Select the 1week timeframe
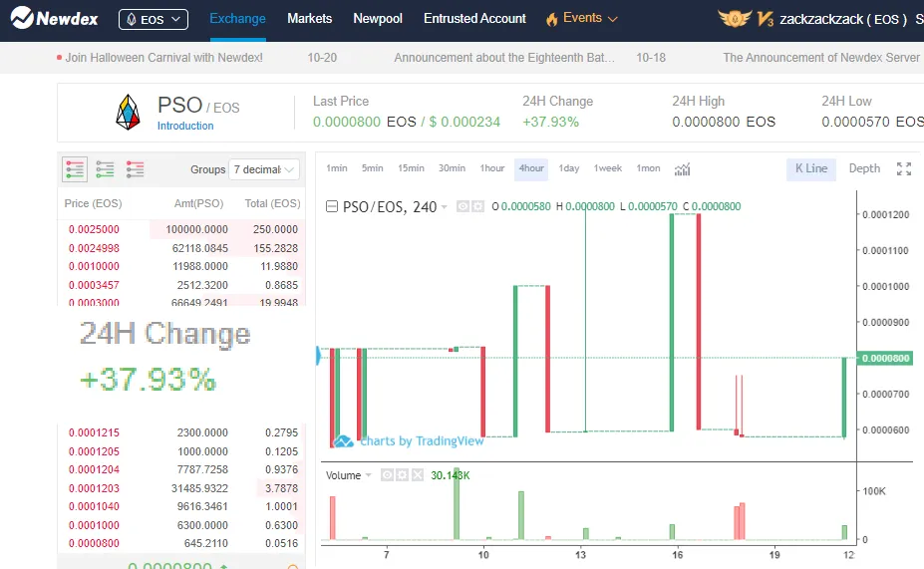 (x=608, y=168)
